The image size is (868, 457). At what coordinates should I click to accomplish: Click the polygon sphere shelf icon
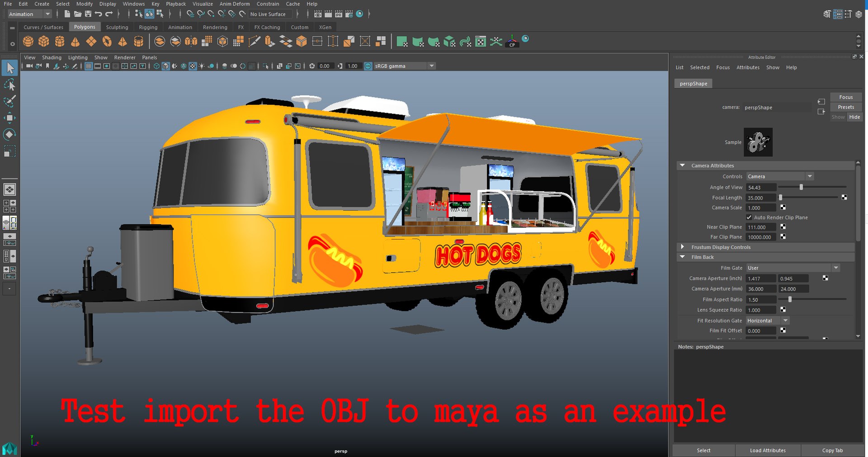point(28,42)
